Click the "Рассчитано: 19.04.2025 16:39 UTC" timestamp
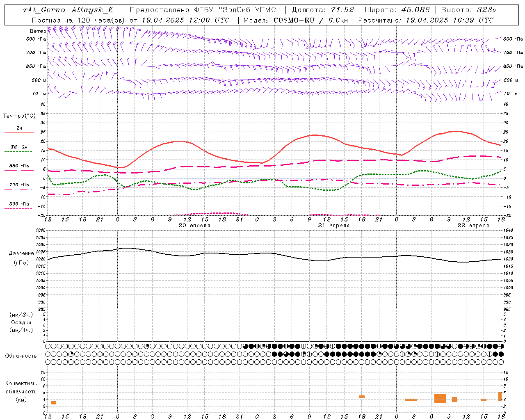The width and height of the screenshot is (525, 420). click(x=426, y=20)
